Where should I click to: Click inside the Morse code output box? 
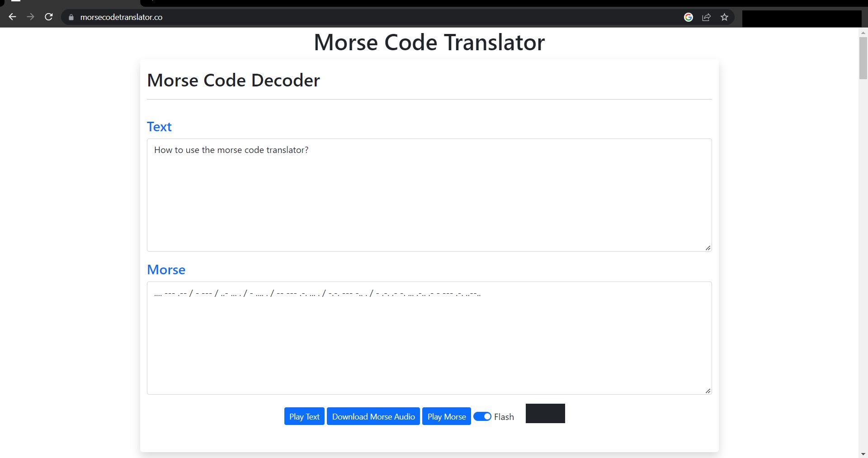[429, 338]
